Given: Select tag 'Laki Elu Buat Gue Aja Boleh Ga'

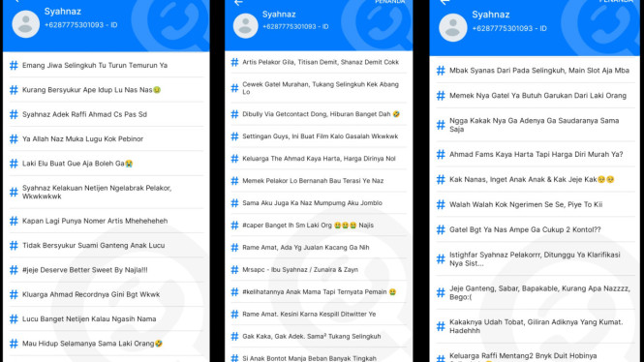Looking at the screenshot, I should point(77,164).
